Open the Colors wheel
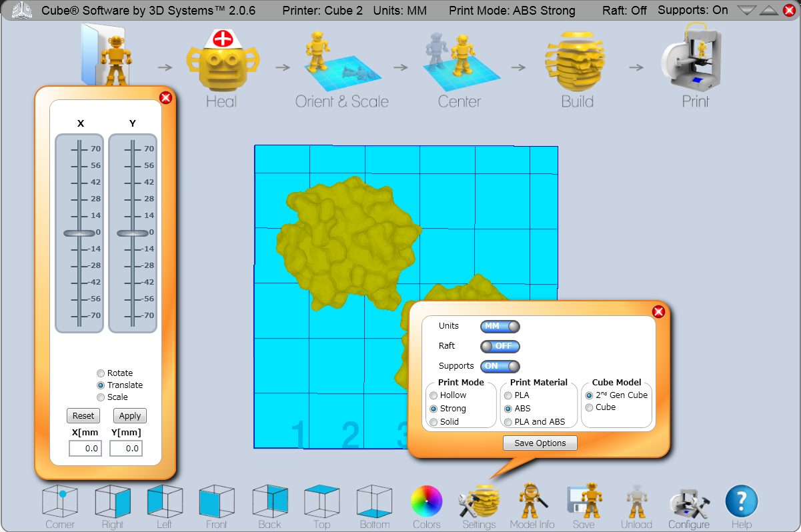This screenshot has width=801, height=532. pyautogui.click(x=427, y=502)
